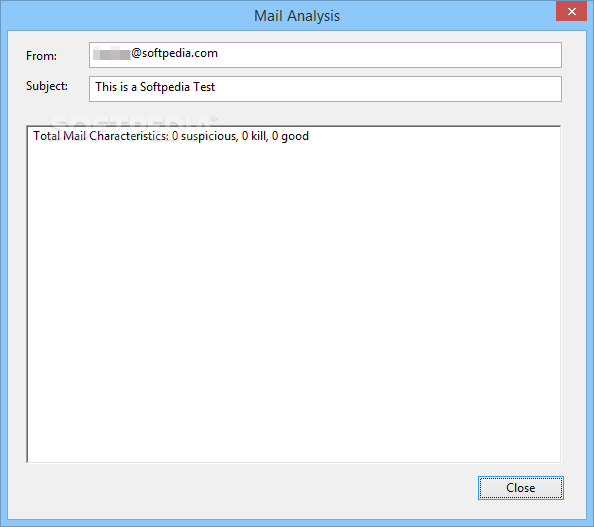Click the 'Subject:' label
The width and height of the screenshot is (594, 527).
point(47,86)
